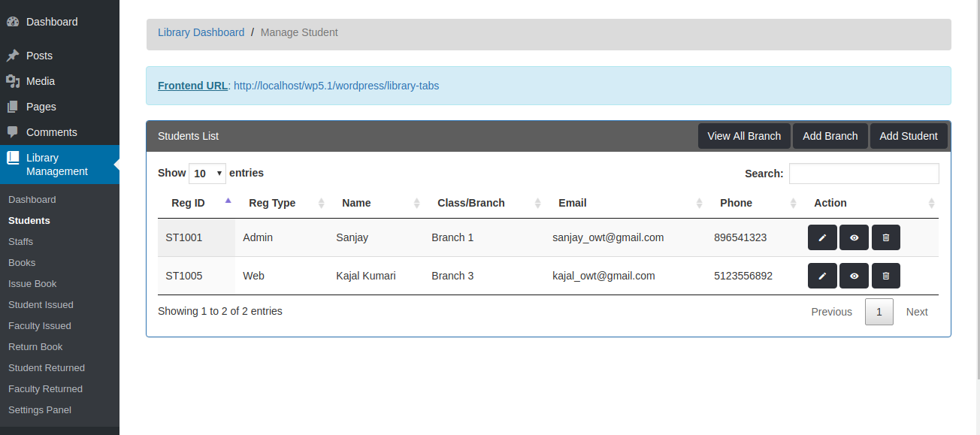980x435 pixels.
Task: Click the Search input field
Action: click(864, 174)
